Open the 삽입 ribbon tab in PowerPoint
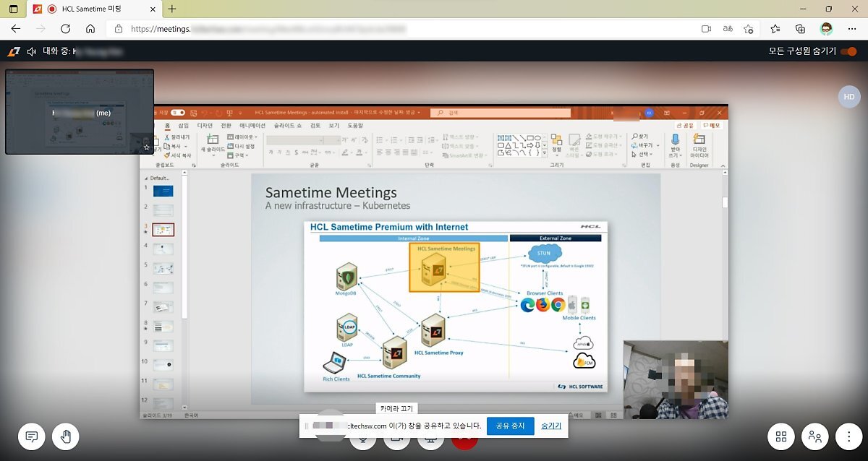868x461 pixels. [x=184, y=126]
